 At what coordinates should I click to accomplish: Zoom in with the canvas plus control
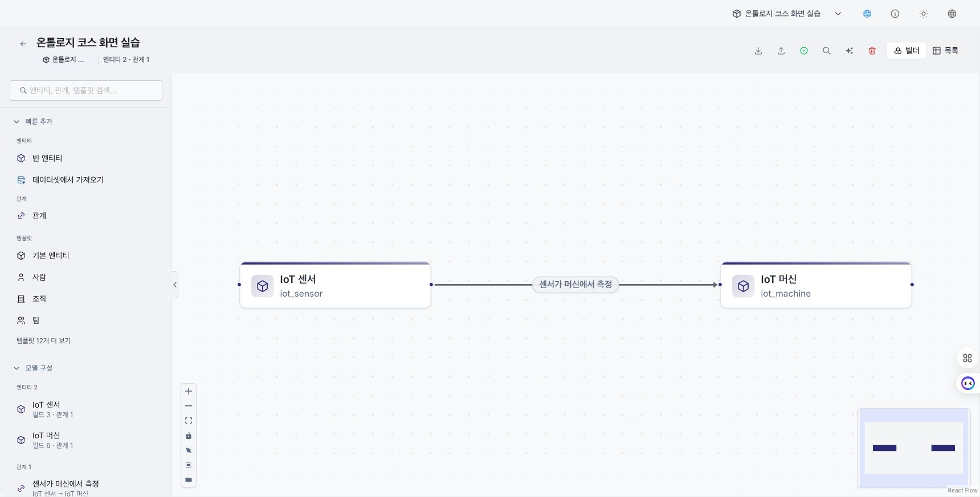[189, 391]
